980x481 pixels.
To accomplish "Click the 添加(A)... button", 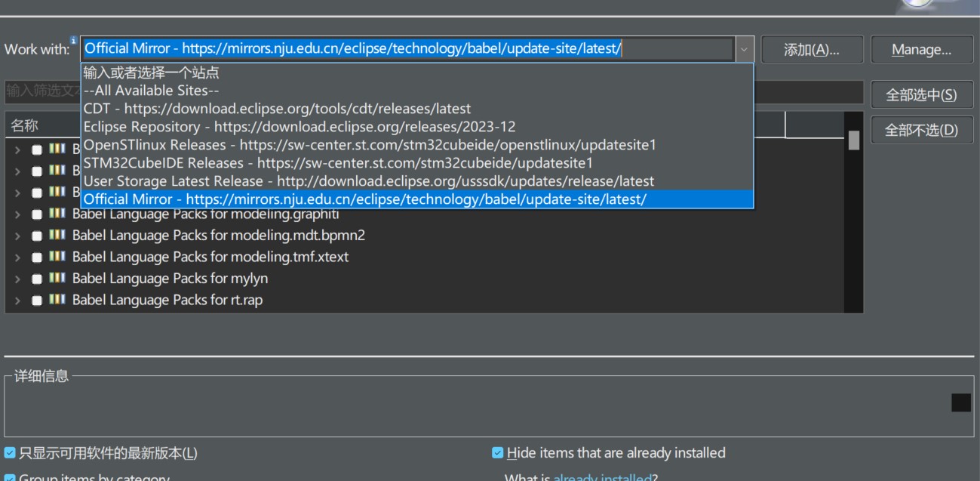I will (812, 49).
